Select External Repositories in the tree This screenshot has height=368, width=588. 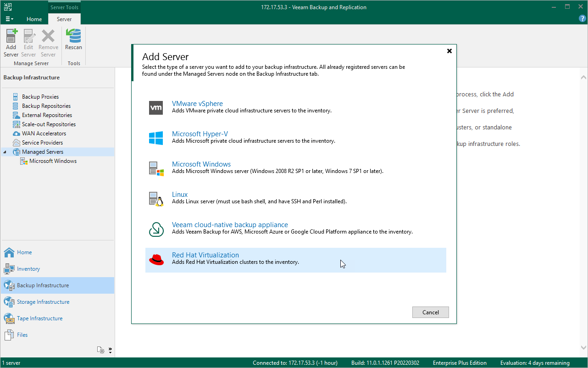coord(47,115)
